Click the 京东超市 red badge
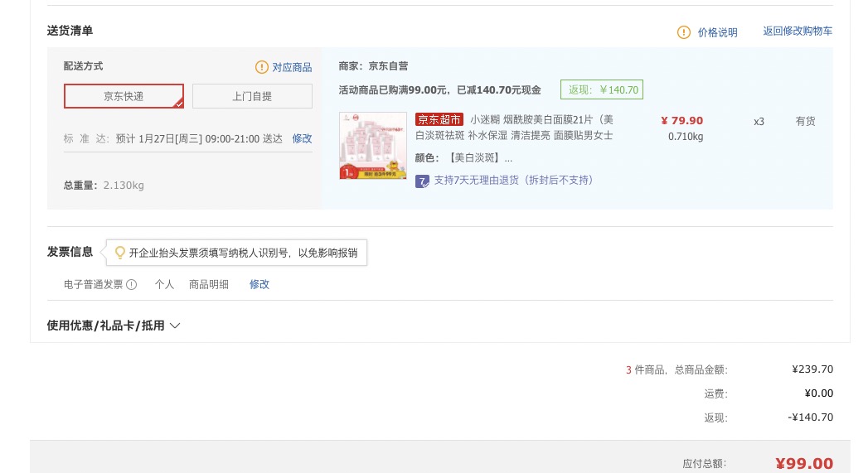Image resolution: width=868 pixels, height=473 pixels. [439, 119]
